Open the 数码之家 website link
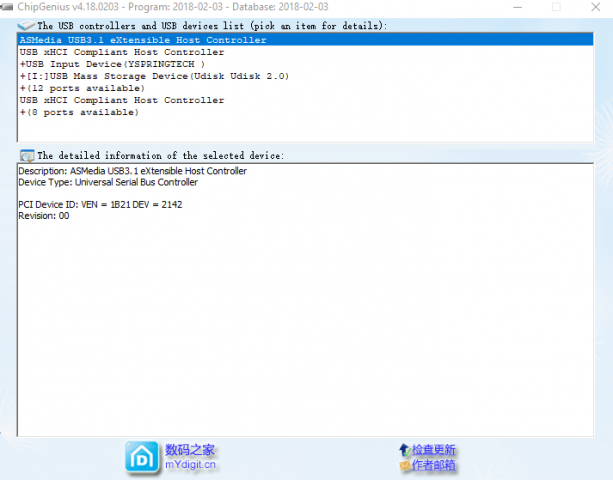 point(190,450)
